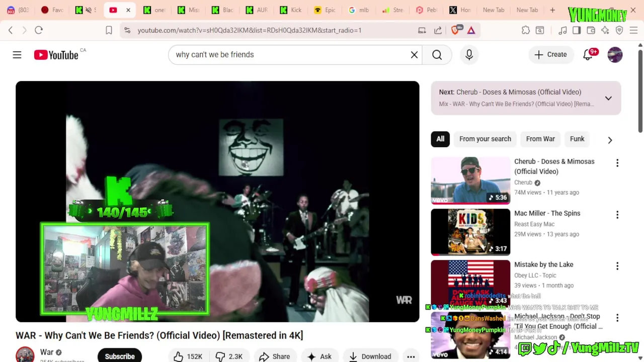Close the active YouTube tab
This screenshot has width=644, height=362.
point(128,10)
